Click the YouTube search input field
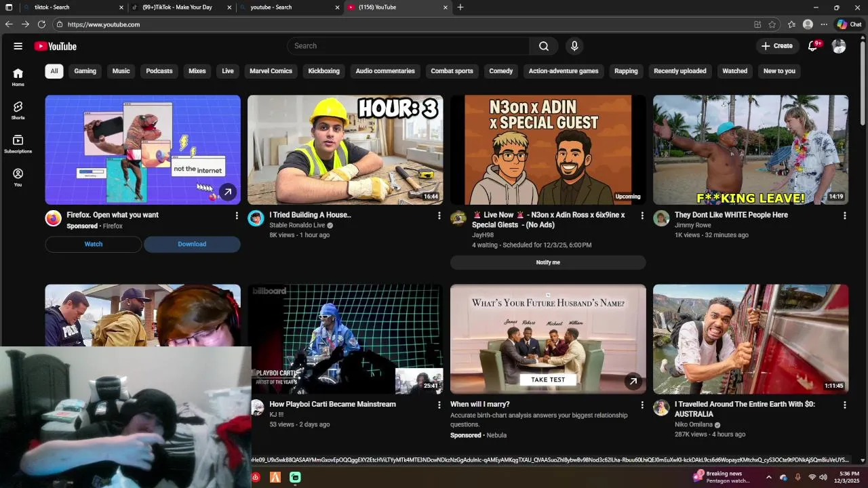 click(408, 46)
